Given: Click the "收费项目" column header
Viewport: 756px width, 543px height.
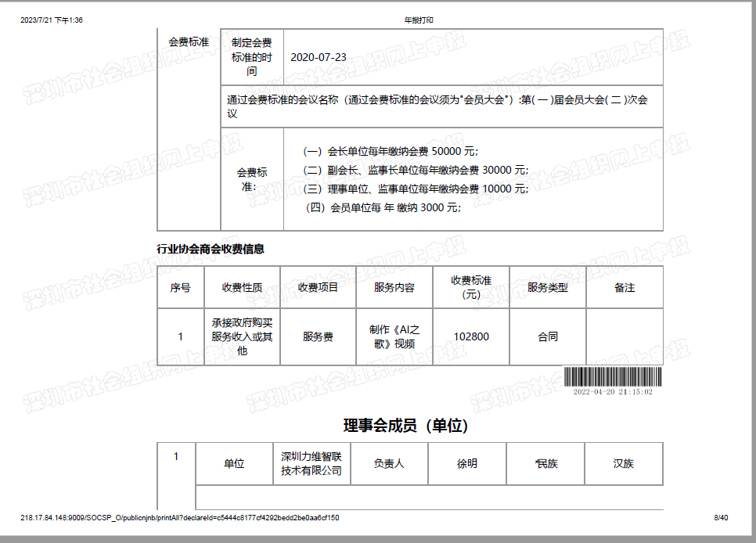Looking at the screenshot, I should click(318, 287).
